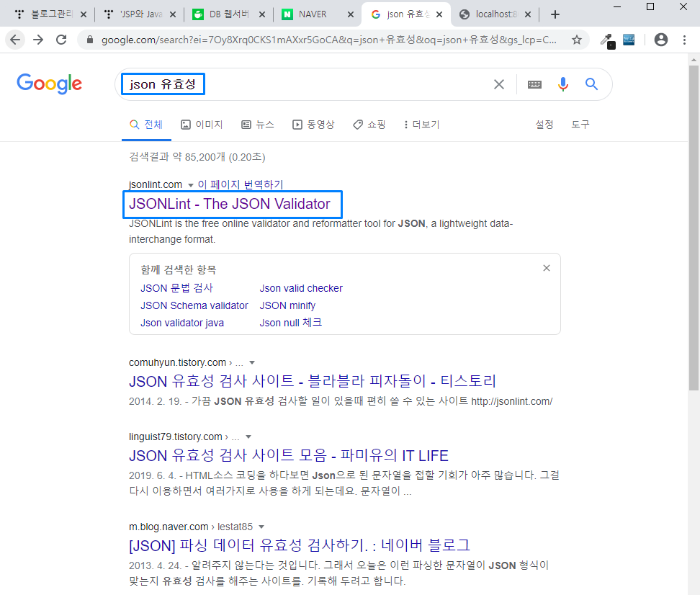The width and height of the screenshot is (700, 595).
Task: Open the Chrome profile avatar
Action: click(x=660, y=40)
